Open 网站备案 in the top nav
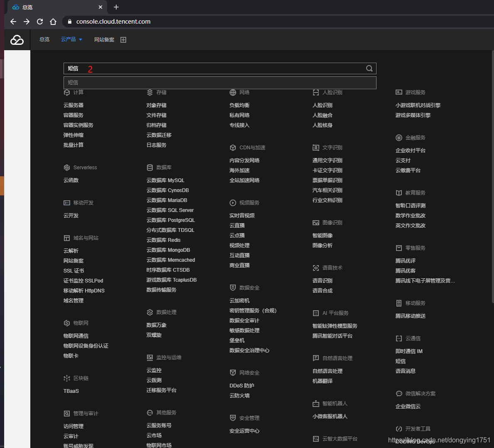This screenshot has width=494, height=448. [104, 40]
